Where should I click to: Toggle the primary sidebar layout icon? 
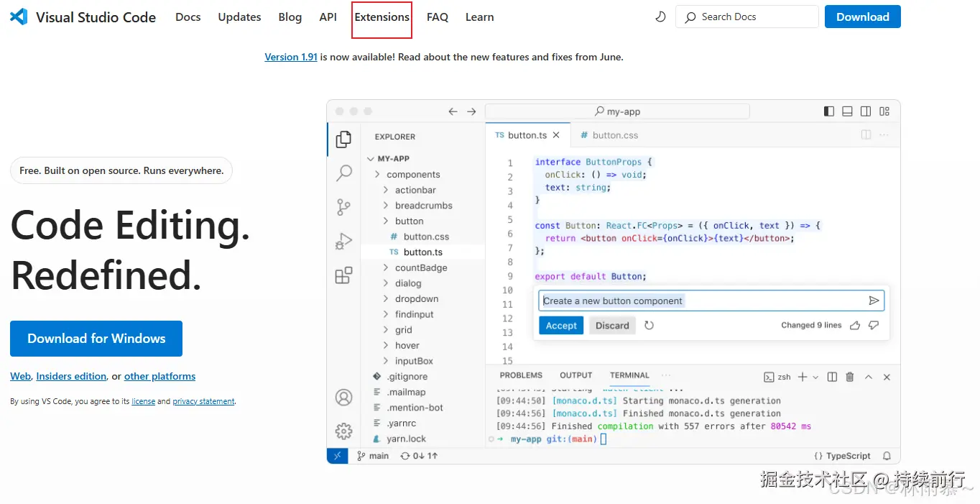tap(829, 111)
